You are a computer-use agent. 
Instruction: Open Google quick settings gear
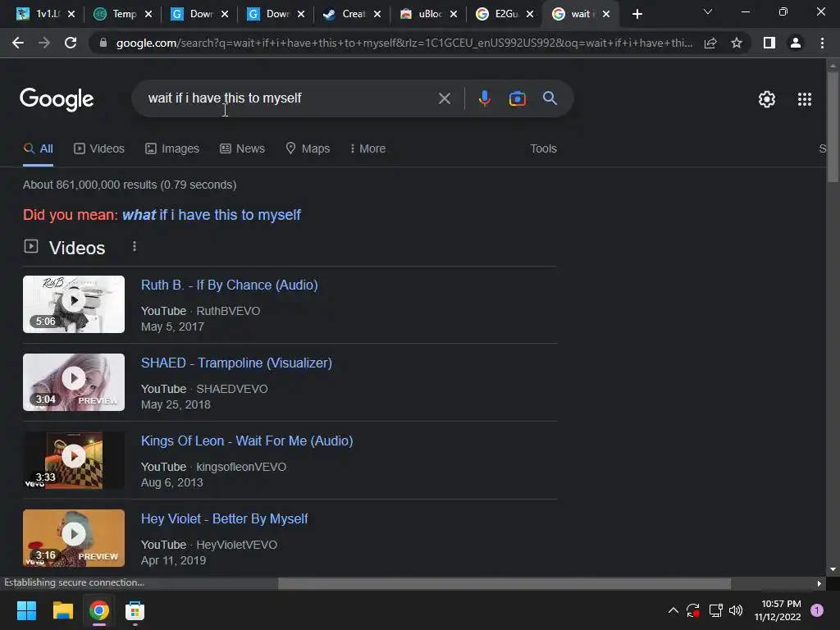point(767,99)
